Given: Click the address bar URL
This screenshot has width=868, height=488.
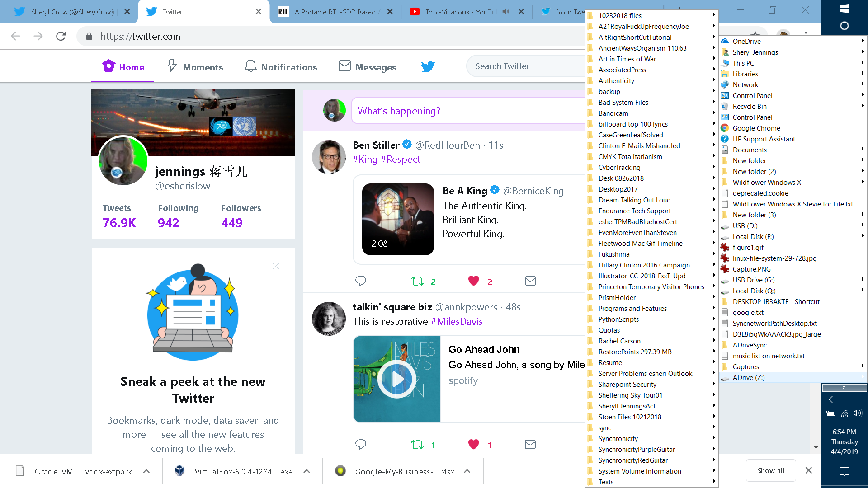Looking at the screenshot, I should pyautogui.click(x=140, y=36).
